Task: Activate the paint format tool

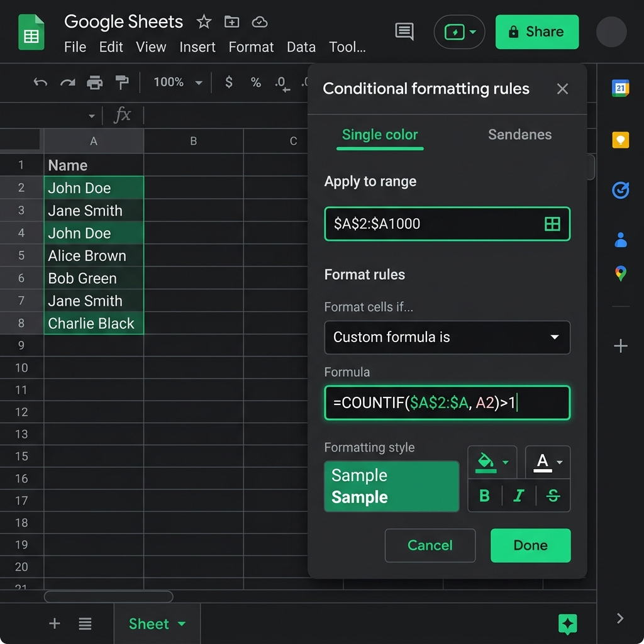Action: pyautogui.click(x=121, y=82)
